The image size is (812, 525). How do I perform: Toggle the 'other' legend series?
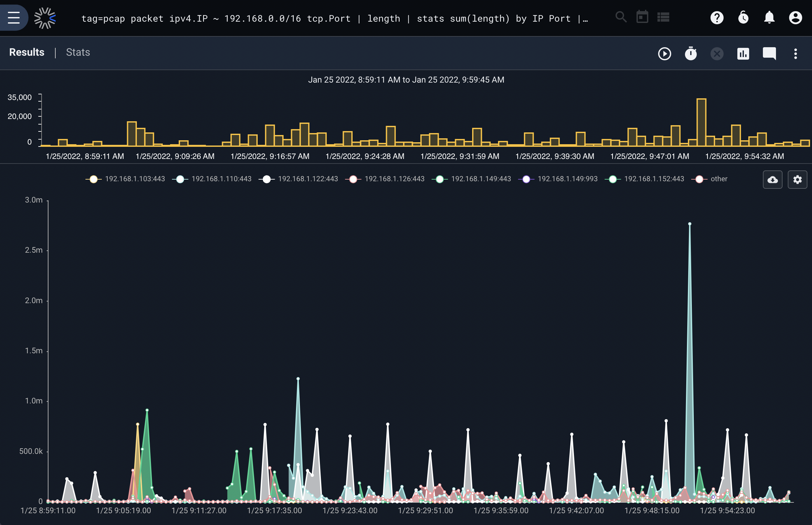(709, 179)
